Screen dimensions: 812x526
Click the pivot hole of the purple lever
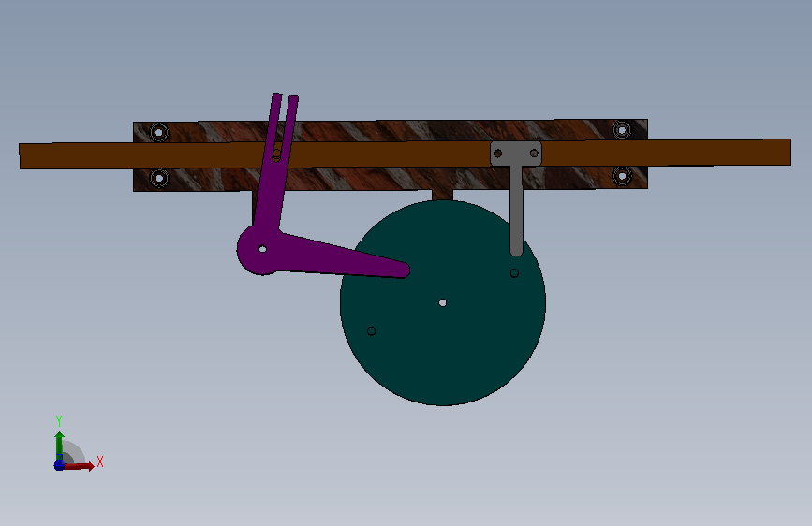pos(262,249)
